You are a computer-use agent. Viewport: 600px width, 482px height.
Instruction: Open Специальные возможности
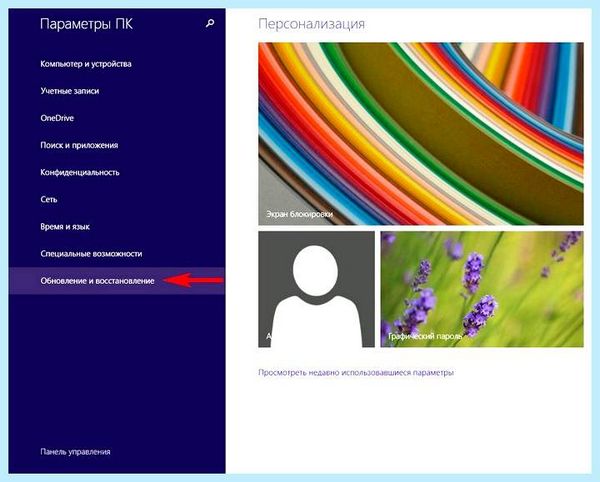coord(91,254)
